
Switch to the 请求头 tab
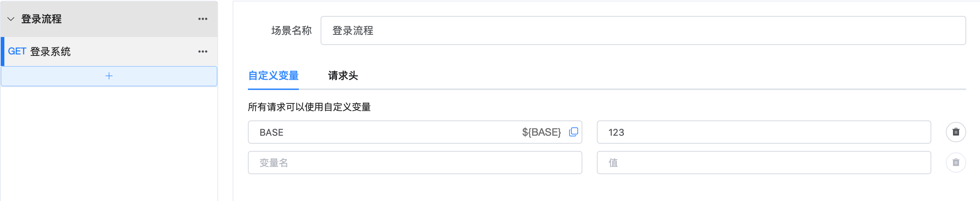click(343, 75)
